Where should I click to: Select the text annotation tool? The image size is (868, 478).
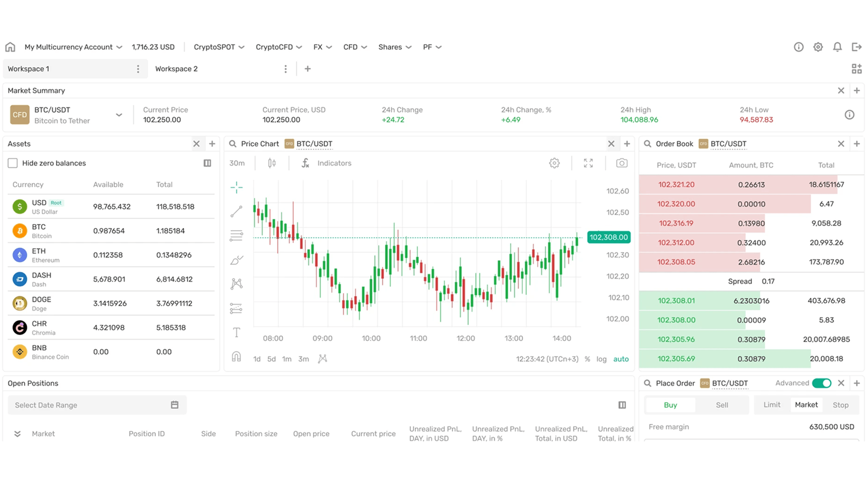click(236, 332)
